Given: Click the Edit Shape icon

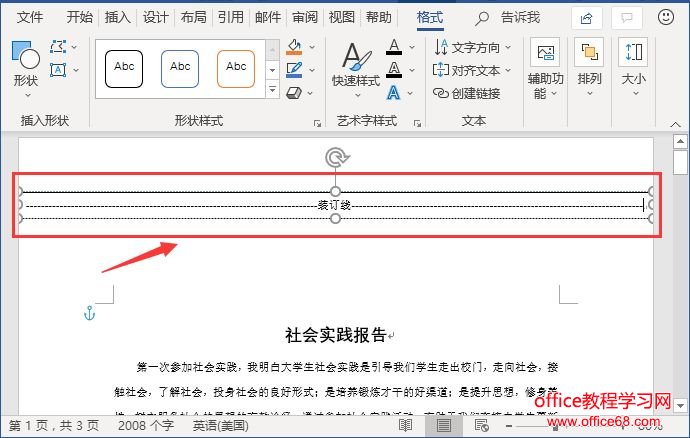Looking at the screenshot, I should (x=58, y=47).
